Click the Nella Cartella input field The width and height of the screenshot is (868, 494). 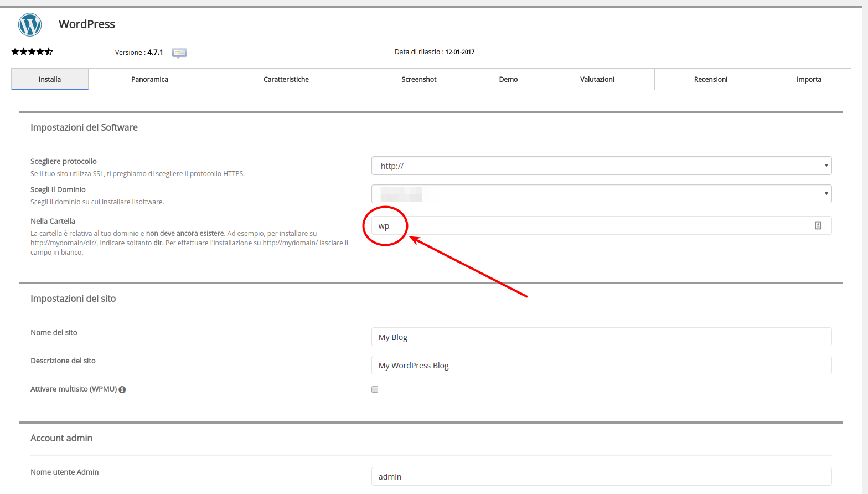[x=602, y=225]
